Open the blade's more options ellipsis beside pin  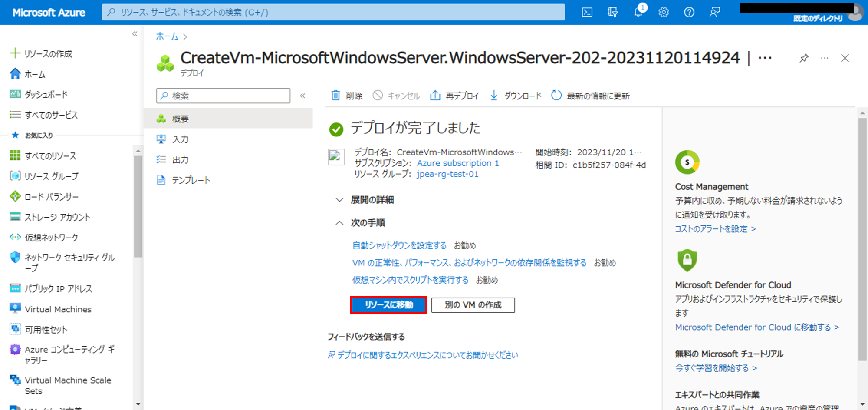point(825,58)
